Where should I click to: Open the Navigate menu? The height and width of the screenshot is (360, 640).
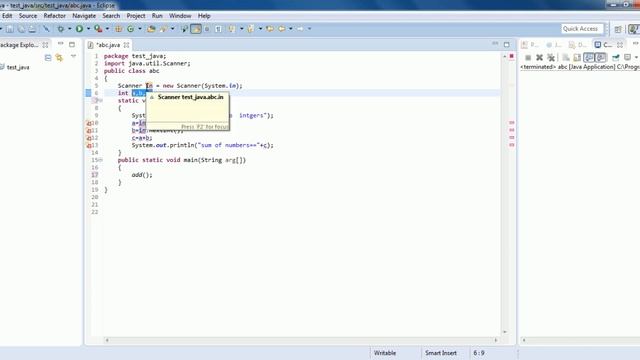[84, 16]
